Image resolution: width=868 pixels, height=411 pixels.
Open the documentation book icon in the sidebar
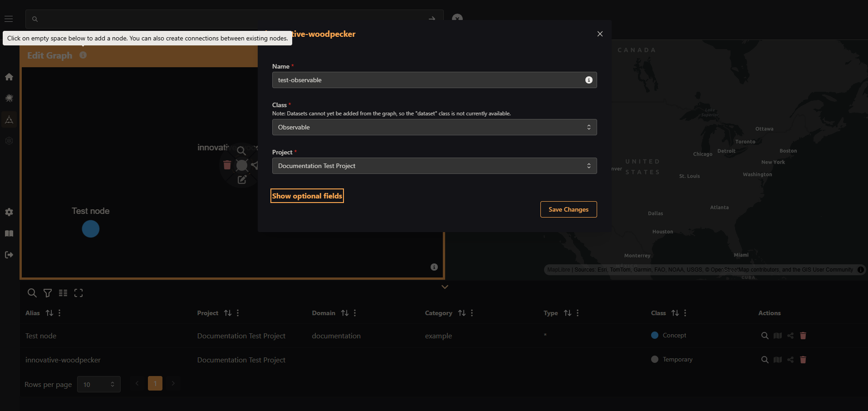coord(9,233)
